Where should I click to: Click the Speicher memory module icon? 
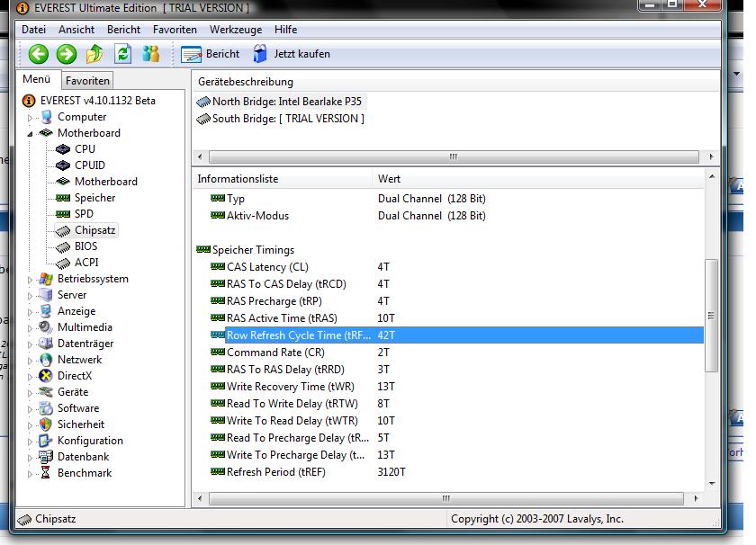[63, 198]
